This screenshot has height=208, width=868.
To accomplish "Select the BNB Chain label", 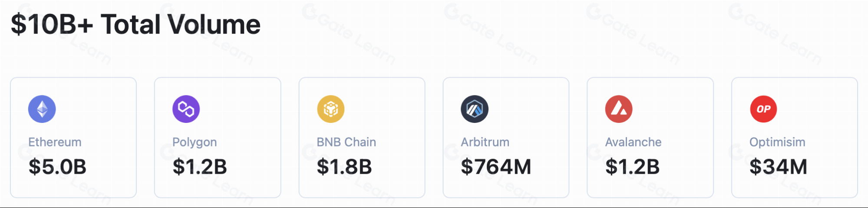I will (x=346, y=142).
